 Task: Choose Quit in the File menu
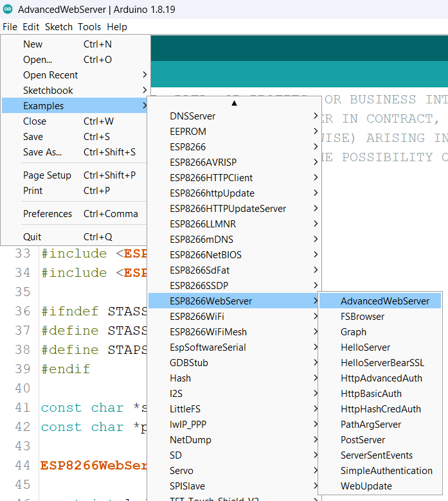(75, 237)
